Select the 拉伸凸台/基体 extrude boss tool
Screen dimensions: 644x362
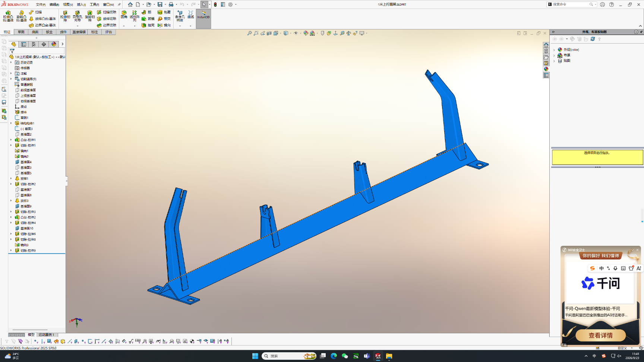point(8,16)
